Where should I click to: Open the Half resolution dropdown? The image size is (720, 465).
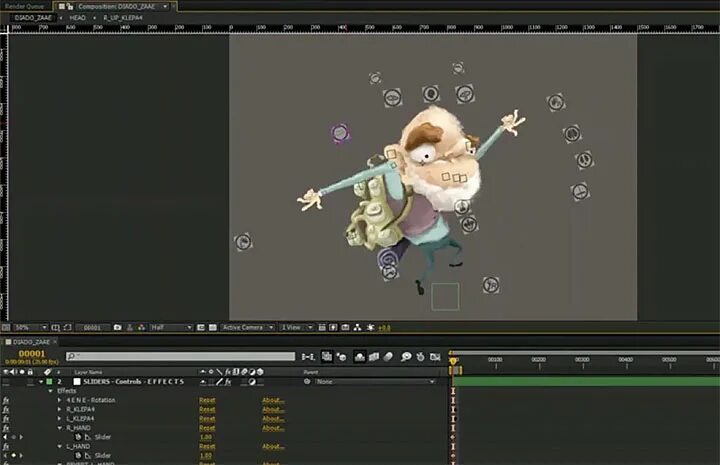point(171,327)
